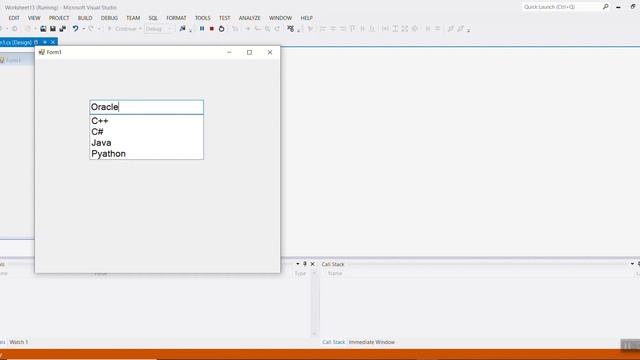Expand the Continue button dropdown arrow
Image resolution: width=640 pixels, height=360 pixels.
pyautogui.click(x=140, y=29)
